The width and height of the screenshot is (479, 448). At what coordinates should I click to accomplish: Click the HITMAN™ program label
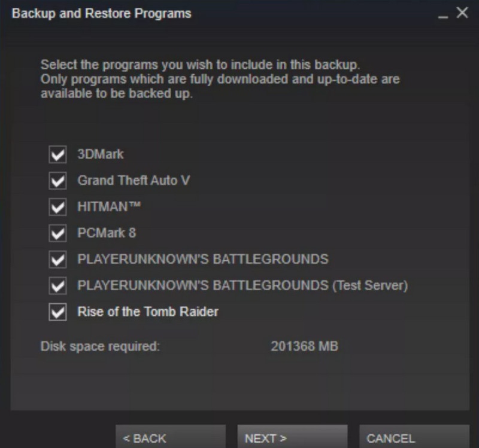pos(109,206)
